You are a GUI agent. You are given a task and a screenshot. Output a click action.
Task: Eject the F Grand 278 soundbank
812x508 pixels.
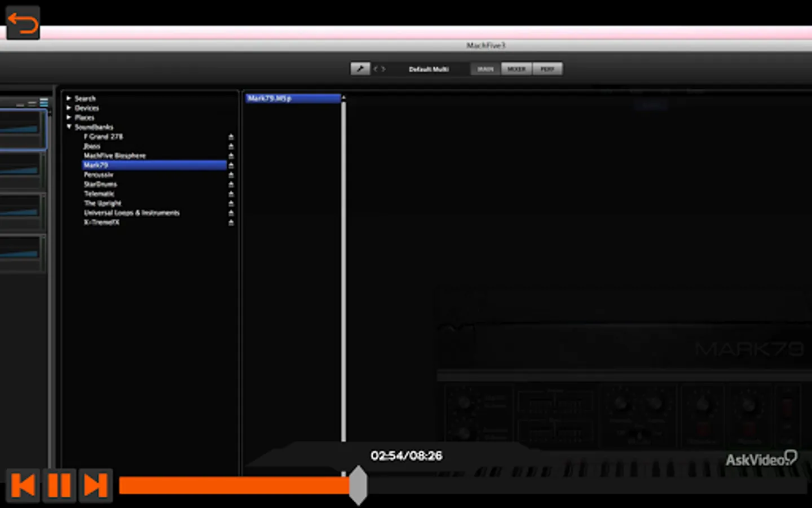coord(231,137)
